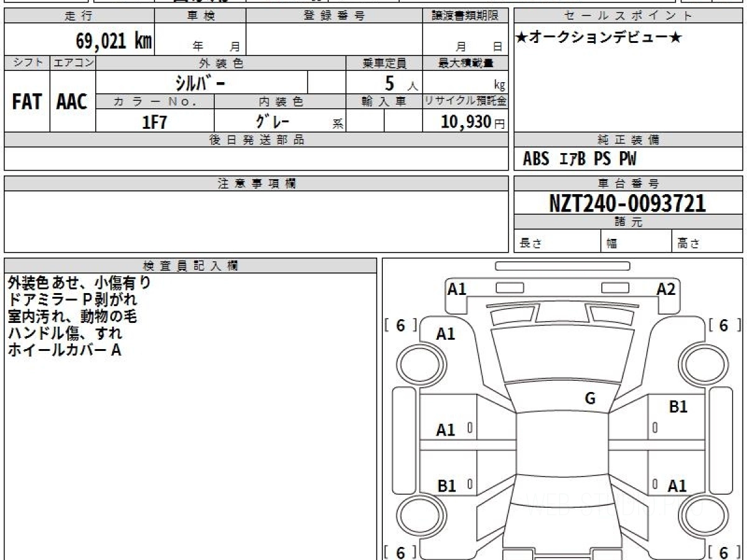The width and height of the screenshot is (747, 560).
Task: Click the 外装色あせ、小傷有り inspector note
Action: [79, 283]
